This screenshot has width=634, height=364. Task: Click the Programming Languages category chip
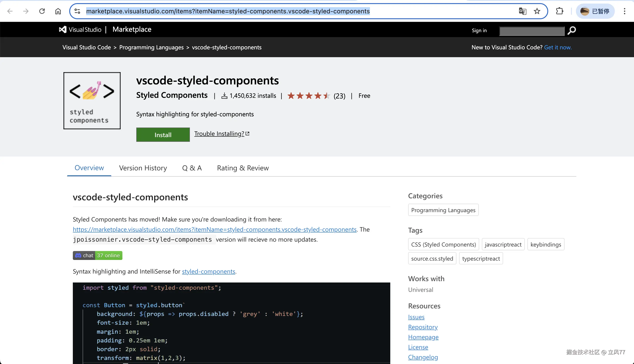click(443, 210)
